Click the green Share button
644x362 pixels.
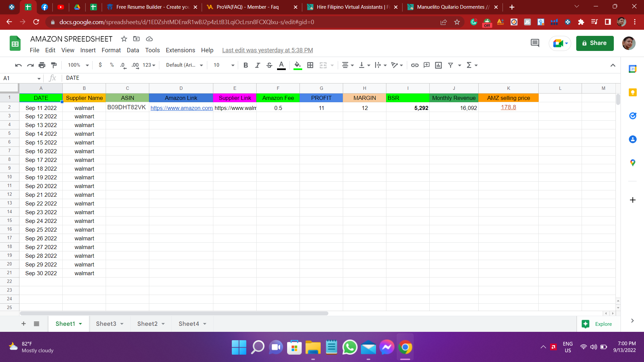pyautogui.click(x=595, y=43)
